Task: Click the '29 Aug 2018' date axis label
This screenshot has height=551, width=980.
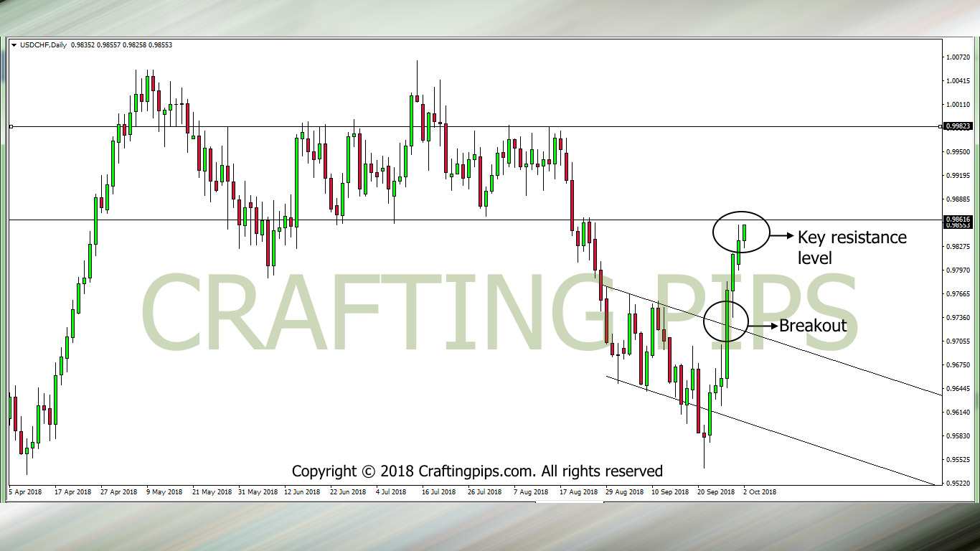Action: [624, 492]
